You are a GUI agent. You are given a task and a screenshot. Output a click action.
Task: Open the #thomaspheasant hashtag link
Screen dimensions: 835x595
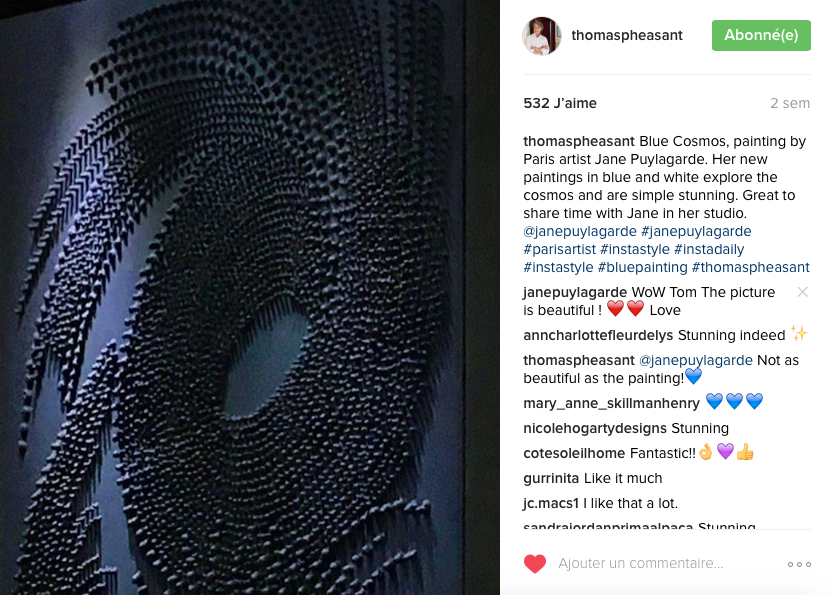click(750, 267)
